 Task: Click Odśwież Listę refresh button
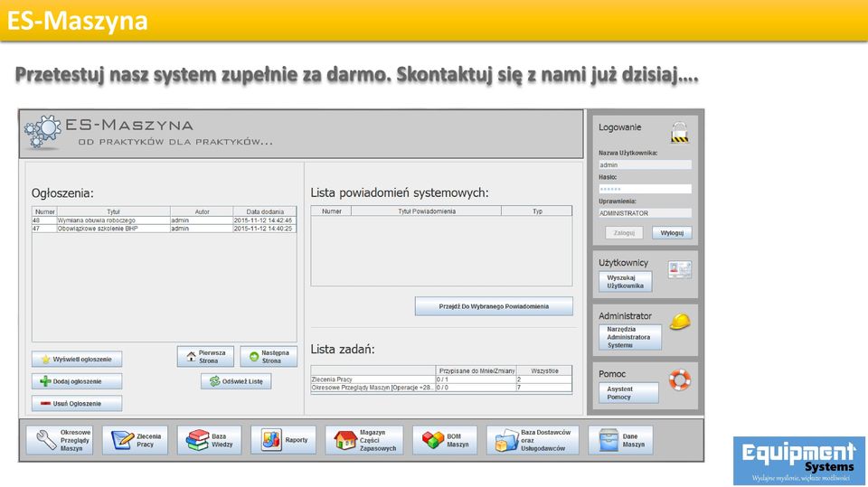236,381
